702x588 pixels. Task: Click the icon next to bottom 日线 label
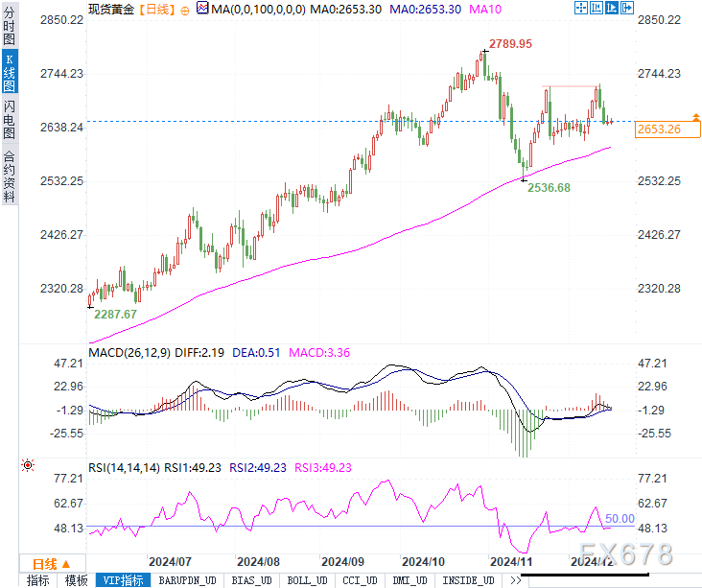pyautogui.click(x=65, y=564)
